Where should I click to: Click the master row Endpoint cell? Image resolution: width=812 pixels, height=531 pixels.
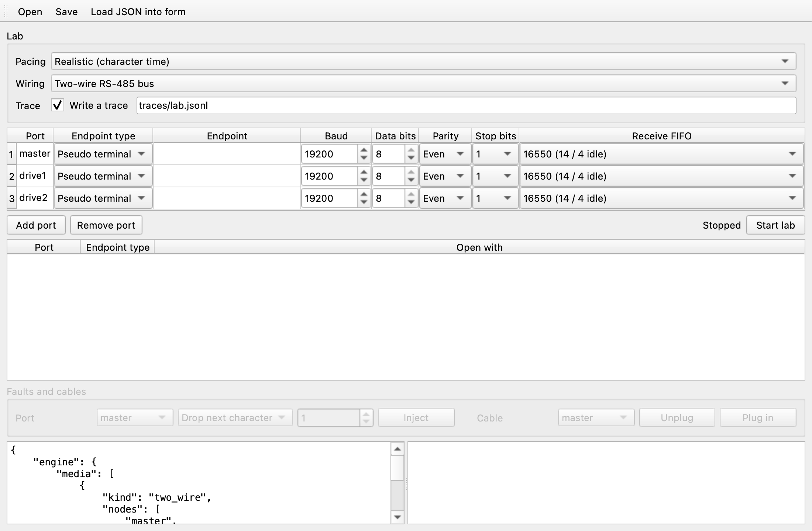pyautogui.click(x=227, y=154)
